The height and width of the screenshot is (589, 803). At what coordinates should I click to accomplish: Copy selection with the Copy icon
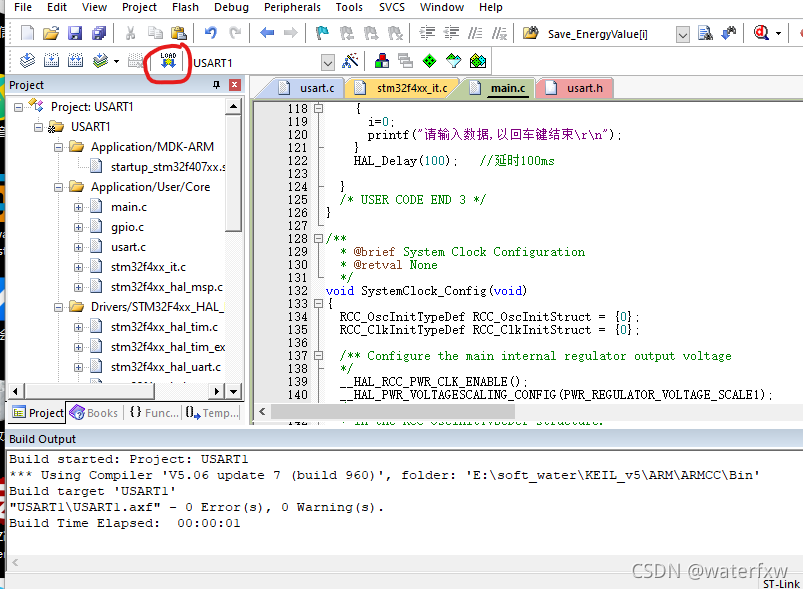point(155,33)
